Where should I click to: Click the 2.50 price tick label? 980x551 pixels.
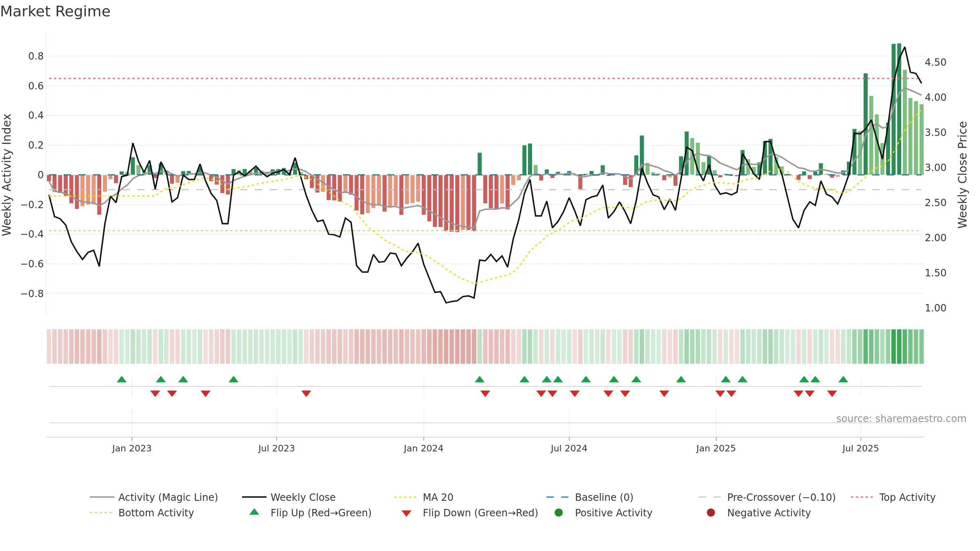935,203
